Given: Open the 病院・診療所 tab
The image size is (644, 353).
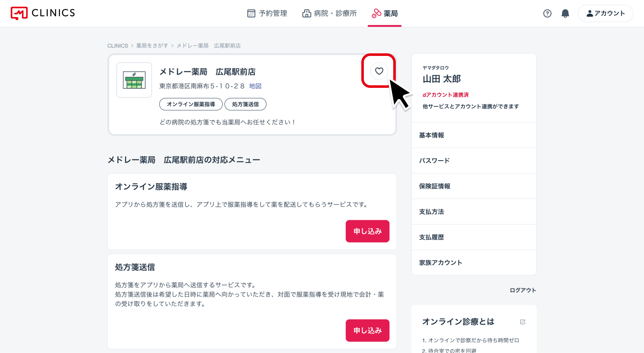Looking at the screenshot, I should (329, 13).
